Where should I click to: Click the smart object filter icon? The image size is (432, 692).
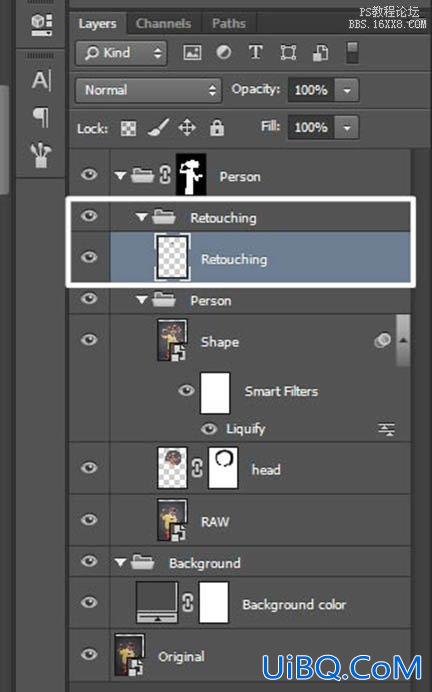tap(320, 53)
